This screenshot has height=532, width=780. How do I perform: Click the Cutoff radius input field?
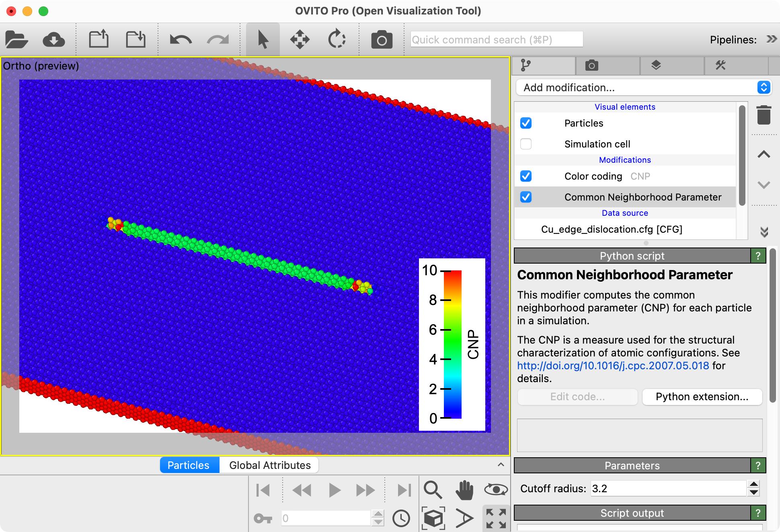668,489
